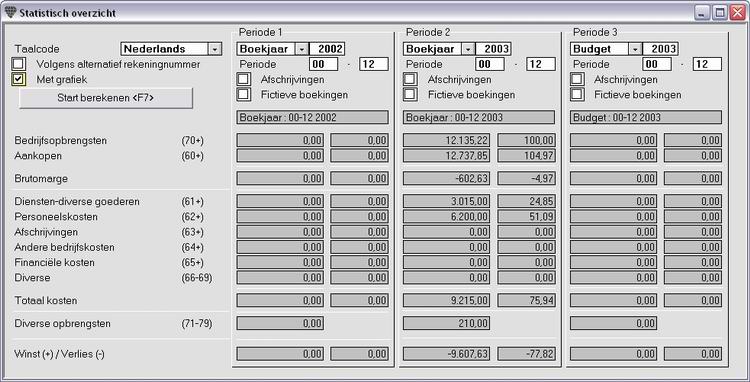The height and width of the screenshot is (382, 750).
Task: Open Periode 1 Boekjaar dropdown
Action: [302, 49]
